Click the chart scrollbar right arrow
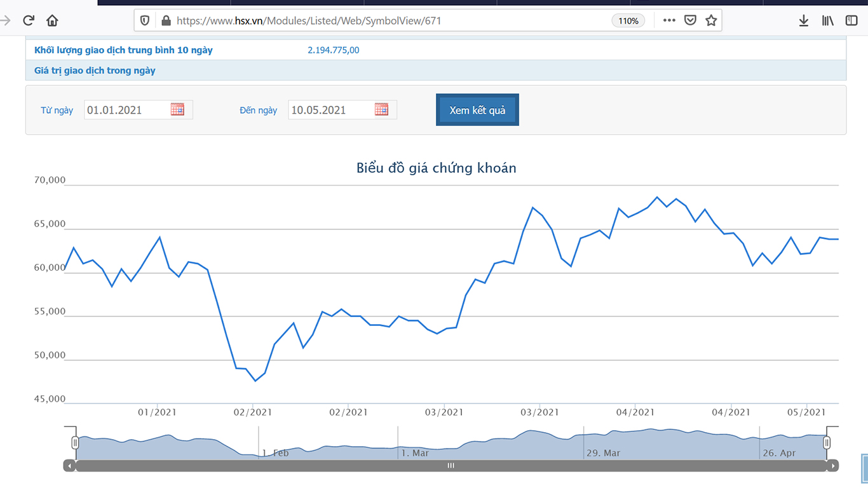The image size is (868, 488). (832, 466)
